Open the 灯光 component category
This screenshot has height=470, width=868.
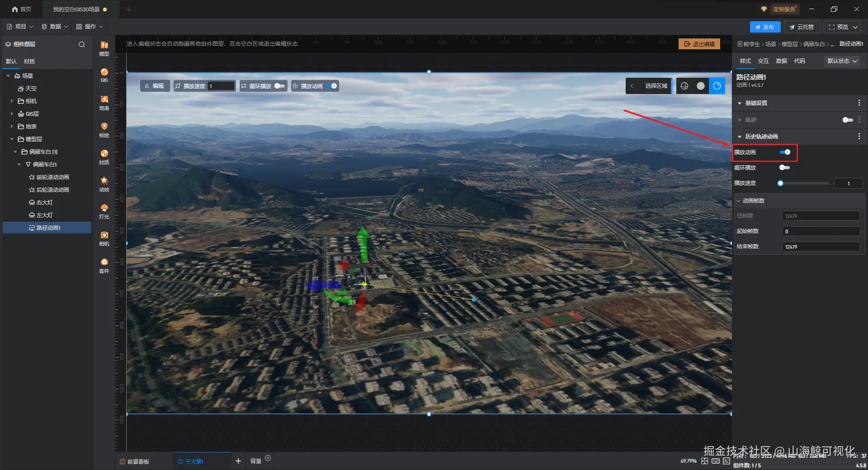tap(104, 211)
